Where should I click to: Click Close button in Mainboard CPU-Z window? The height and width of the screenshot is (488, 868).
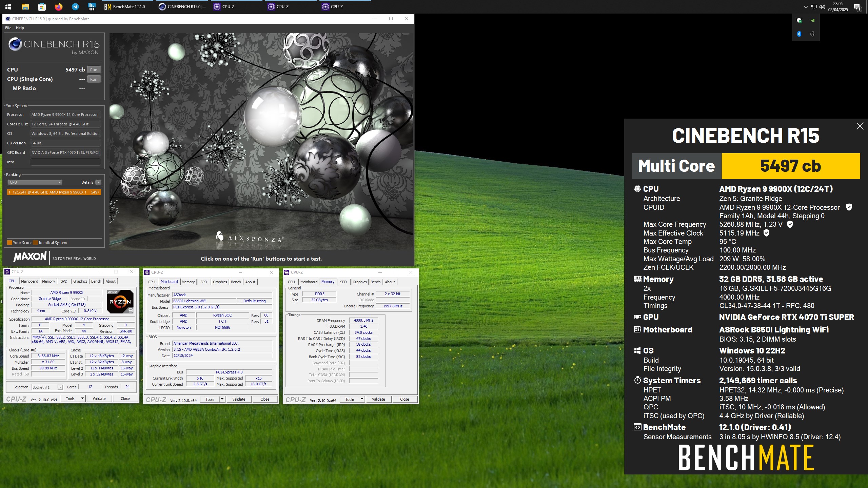265,399
